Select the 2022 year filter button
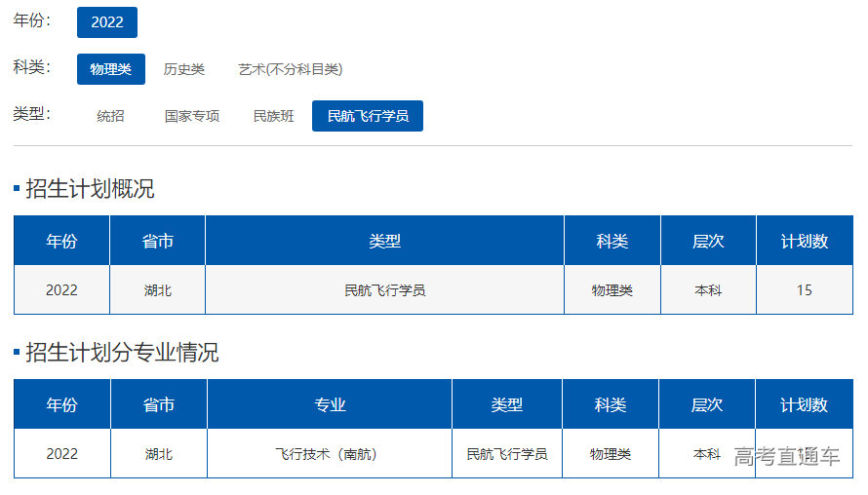This screenshot has height=495, width=868. pos(107,22)
